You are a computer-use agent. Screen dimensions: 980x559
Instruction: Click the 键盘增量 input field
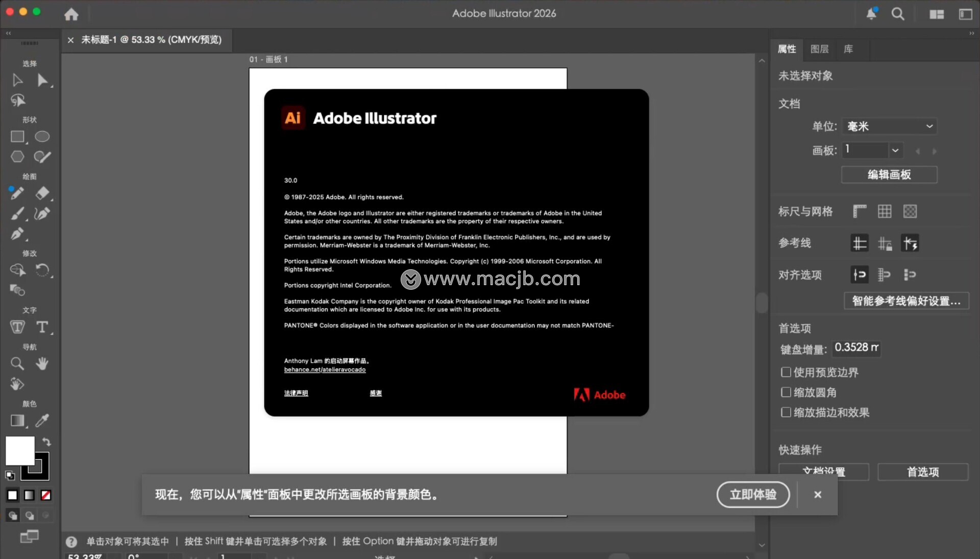(856, 348)
